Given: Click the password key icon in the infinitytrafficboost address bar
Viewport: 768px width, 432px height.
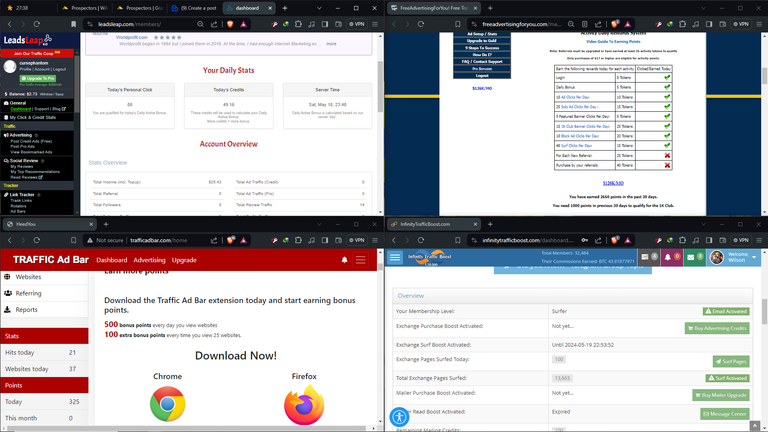Looking at the screenshot, I should (x=584, y=240).
